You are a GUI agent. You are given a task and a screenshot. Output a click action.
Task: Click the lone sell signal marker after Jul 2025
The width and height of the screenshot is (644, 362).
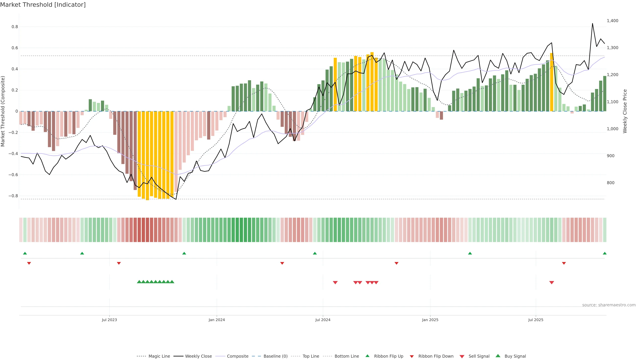click(551, 283)
